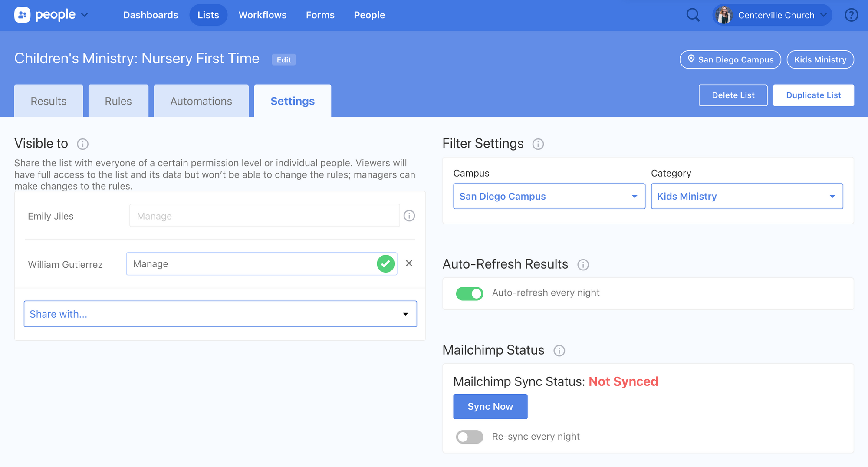Switch to the Automations tab
The width and height of the screenshot is (868, 467).
click(x=201, y=101)
